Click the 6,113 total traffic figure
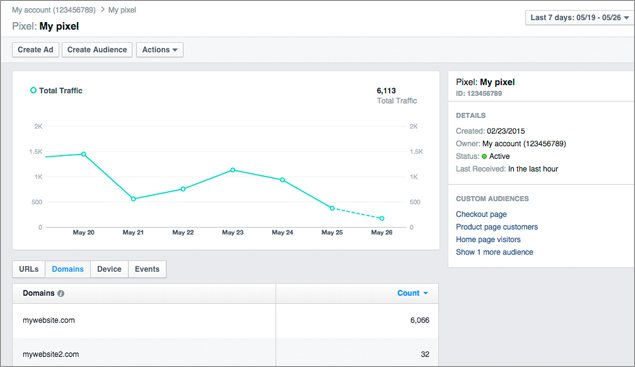Screen dimensions: 635x367 (x=386, y=91)
